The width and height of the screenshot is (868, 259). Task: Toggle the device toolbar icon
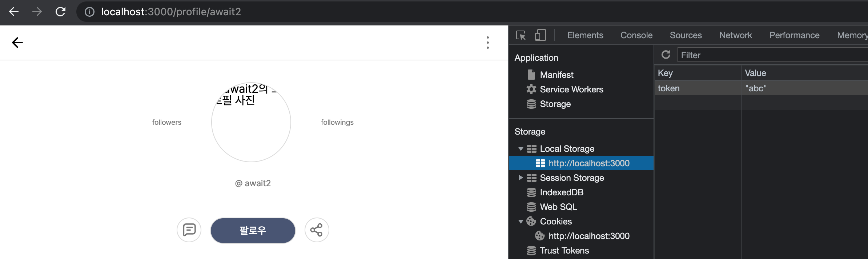(x=540, y=35)
